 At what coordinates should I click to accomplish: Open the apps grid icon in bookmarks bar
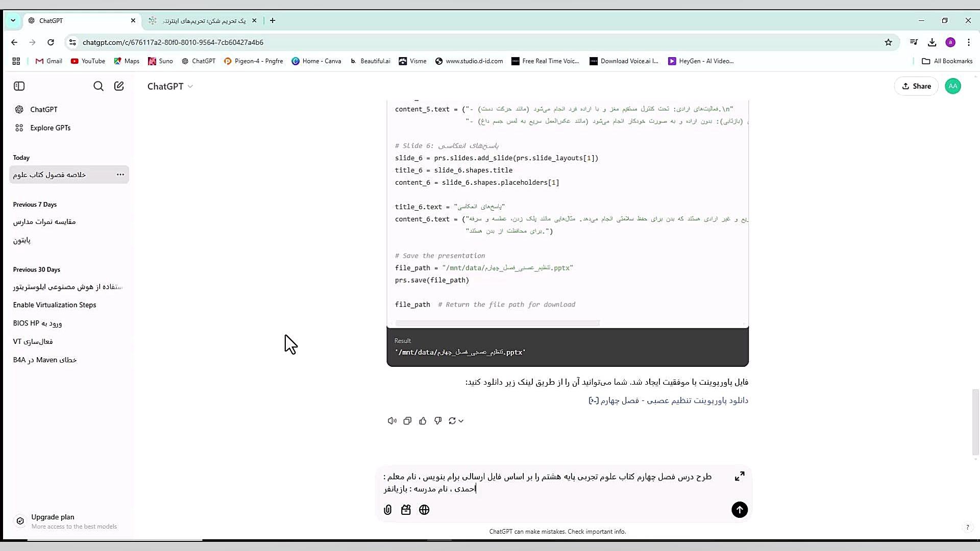click(16, 61)
